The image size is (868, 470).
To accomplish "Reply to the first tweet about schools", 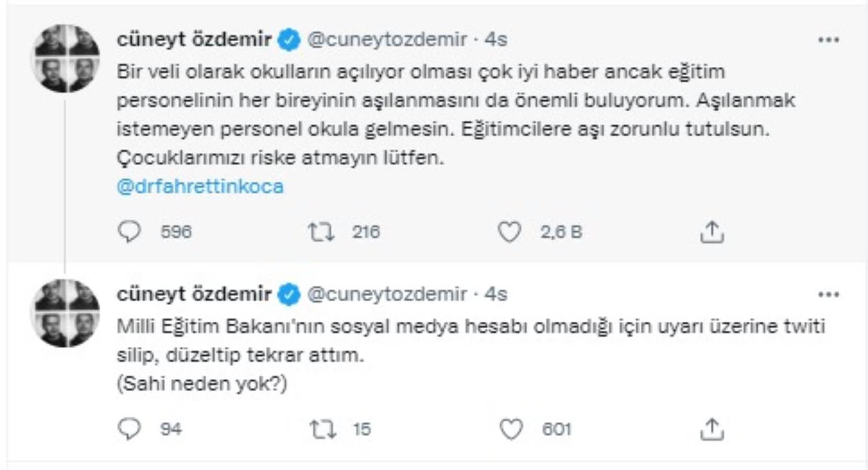I will coord(129,232).
